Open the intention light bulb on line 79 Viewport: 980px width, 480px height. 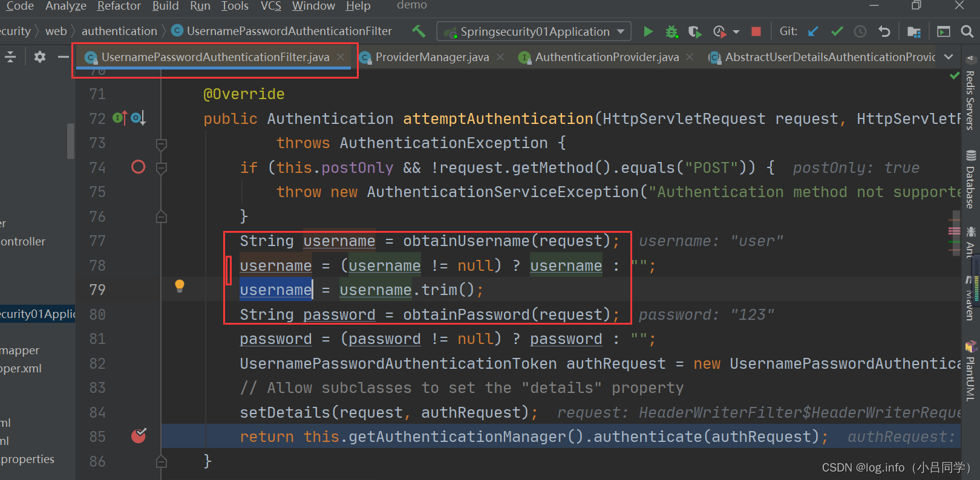pyautogui.click(x=180, y=286)
